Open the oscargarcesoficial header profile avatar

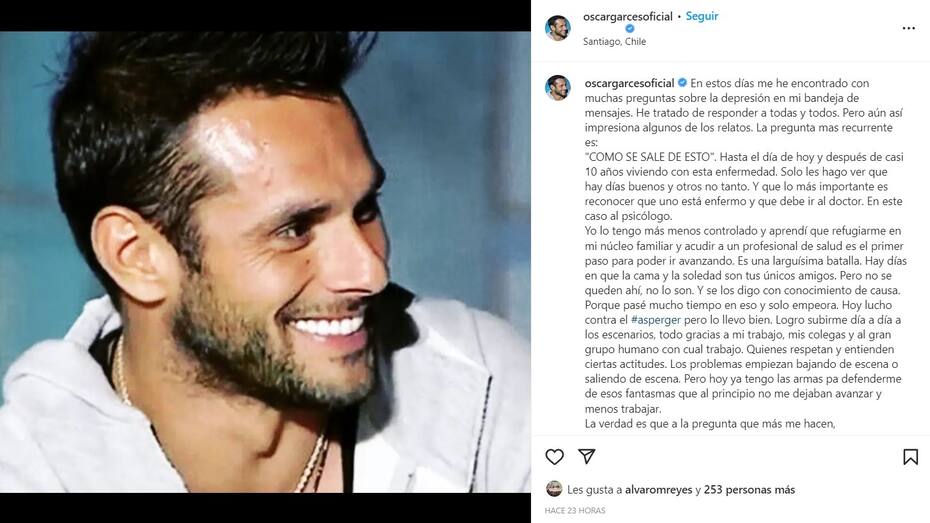click(x=558, y=28)
